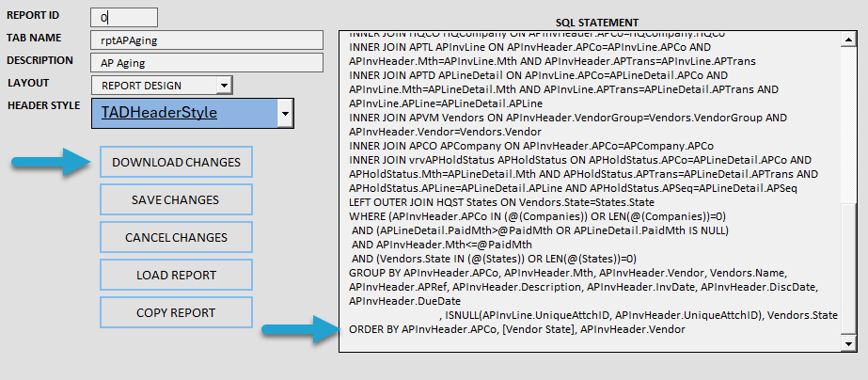This screenshot has height=380, width=868.
Task: Open the HEADER STYLE dropdown arrow
Action: click(x=285, y=114)
